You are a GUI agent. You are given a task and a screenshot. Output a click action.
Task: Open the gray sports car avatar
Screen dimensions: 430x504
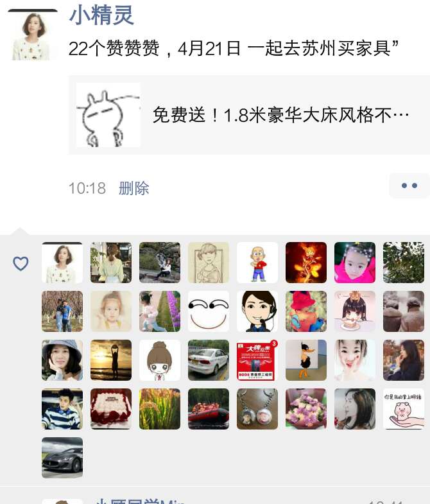click(x=62, y=458)
